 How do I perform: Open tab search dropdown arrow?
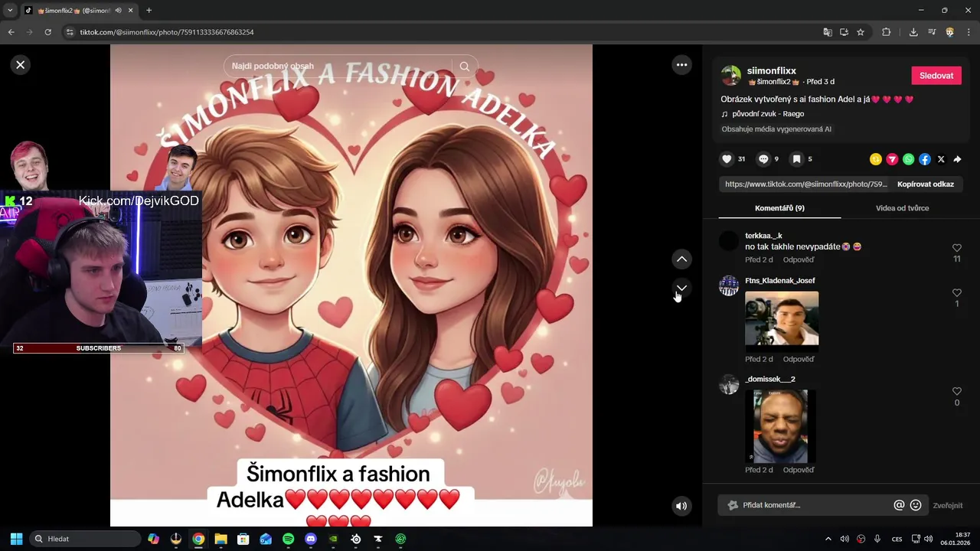[10, 10]
